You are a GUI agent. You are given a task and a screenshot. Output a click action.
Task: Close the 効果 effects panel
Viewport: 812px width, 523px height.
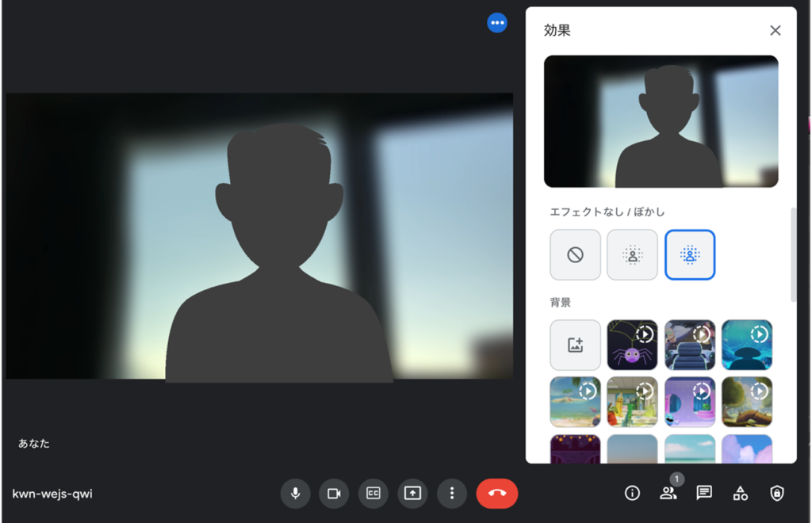pyautogui.click(x=775, y=30)
